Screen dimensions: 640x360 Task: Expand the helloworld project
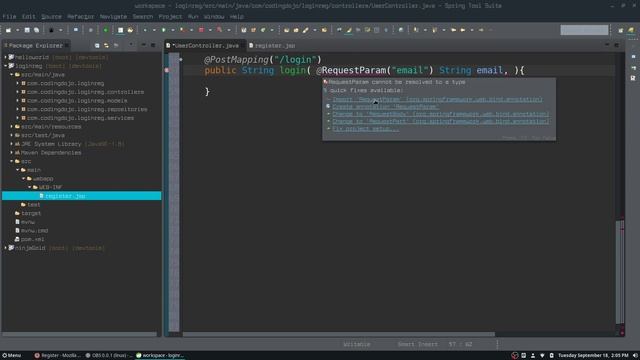[x=5, y=57]
